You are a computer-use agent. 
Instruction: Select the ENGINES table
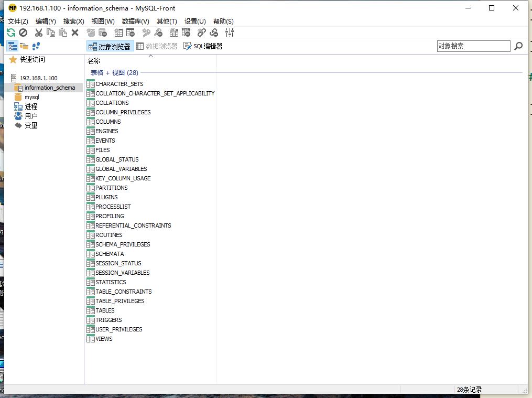(106, 131)
